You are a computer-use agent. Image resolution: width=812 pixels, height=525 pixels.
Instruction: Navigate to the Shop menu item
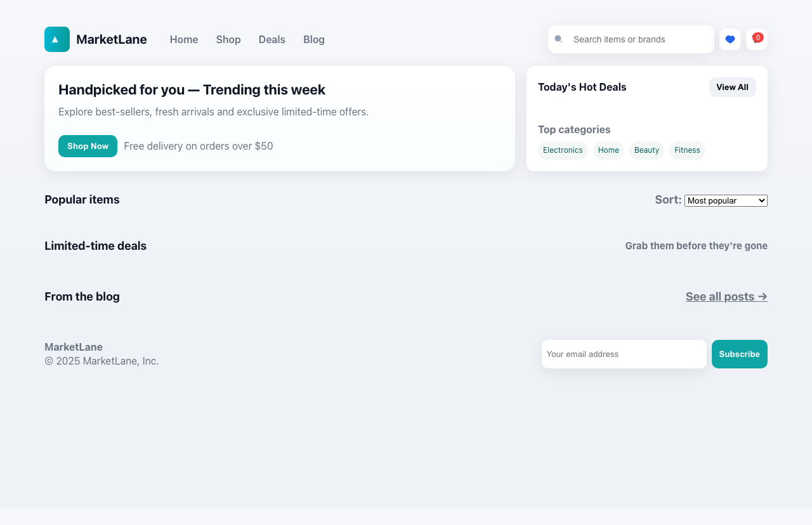coord(228,39)
